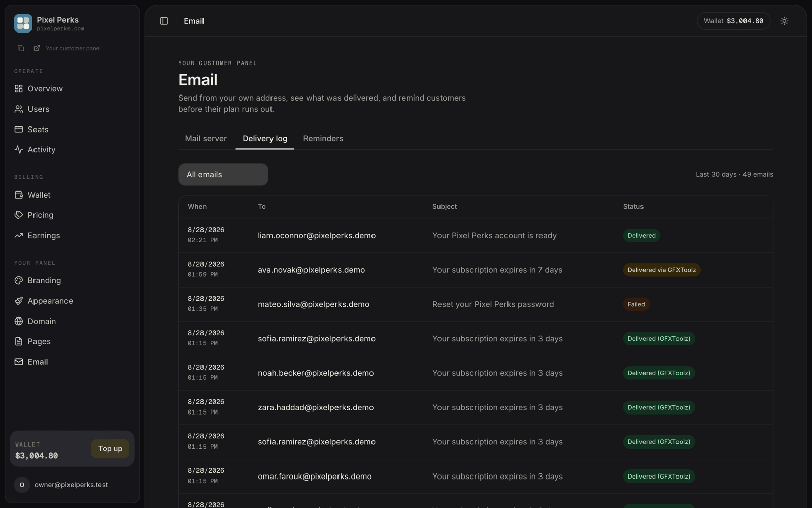The image size is (812, 508).
Task: Click pixelperks.com domain text in sidebar
Action: 60,29
